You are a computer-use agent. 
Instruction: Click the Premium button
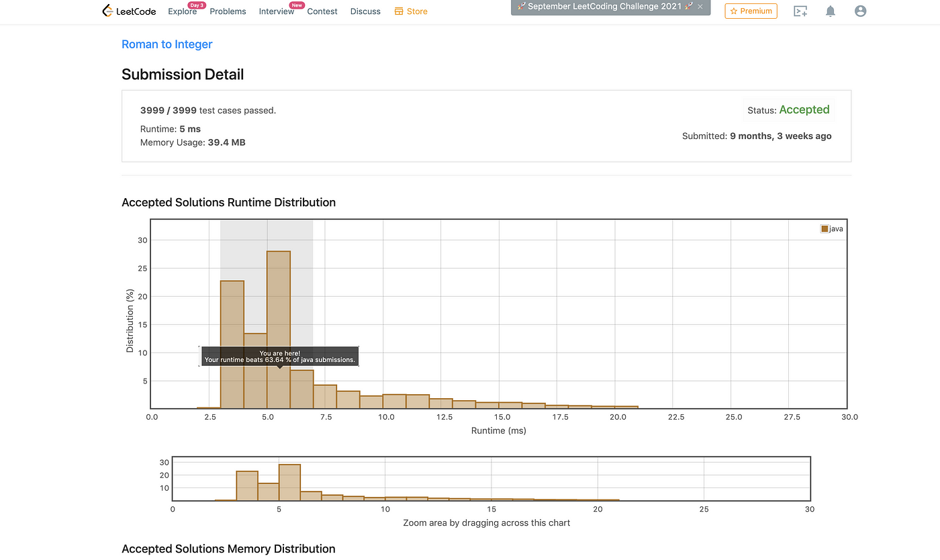751,11
